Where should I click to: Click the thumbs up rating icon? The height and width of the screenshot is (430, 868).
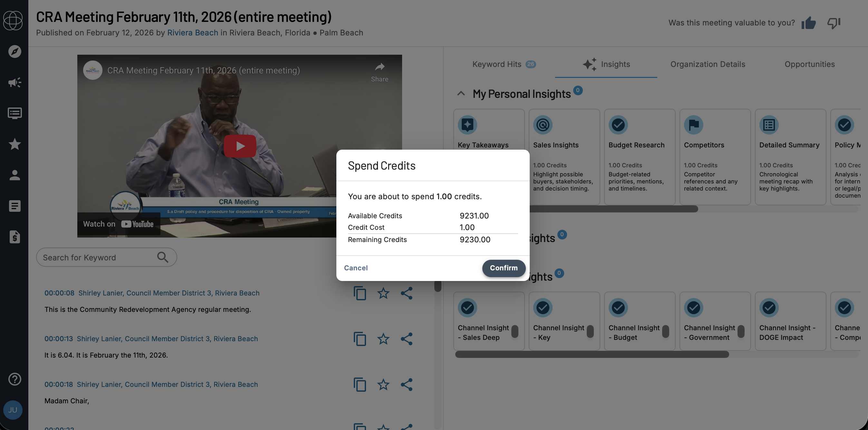click(x=808, y=23)
